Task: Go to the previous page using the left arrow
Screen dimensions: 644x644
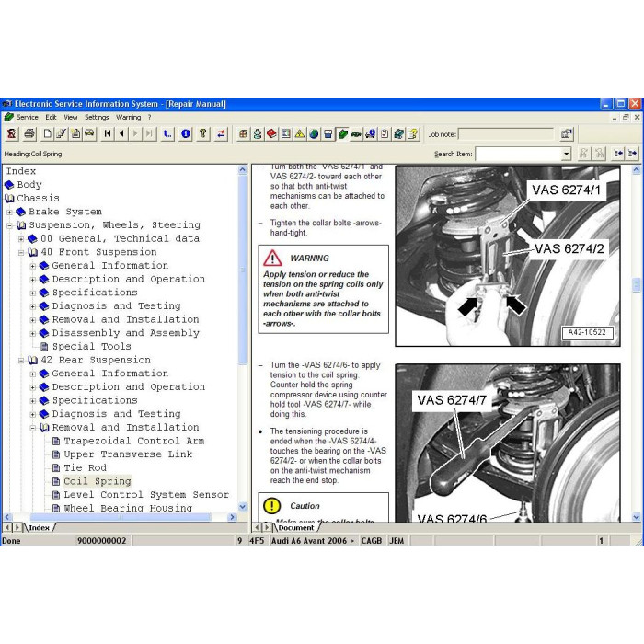Action: pyautogui.click(x=121, y=134)
